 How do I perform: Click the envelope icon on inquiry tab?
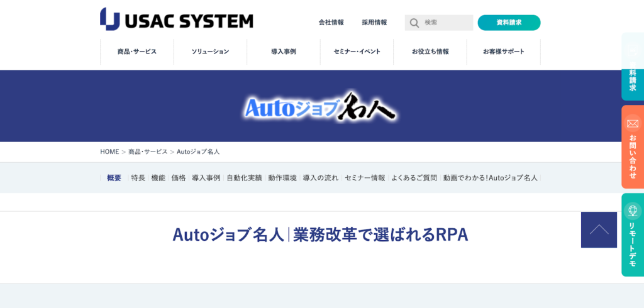point(633,123)
